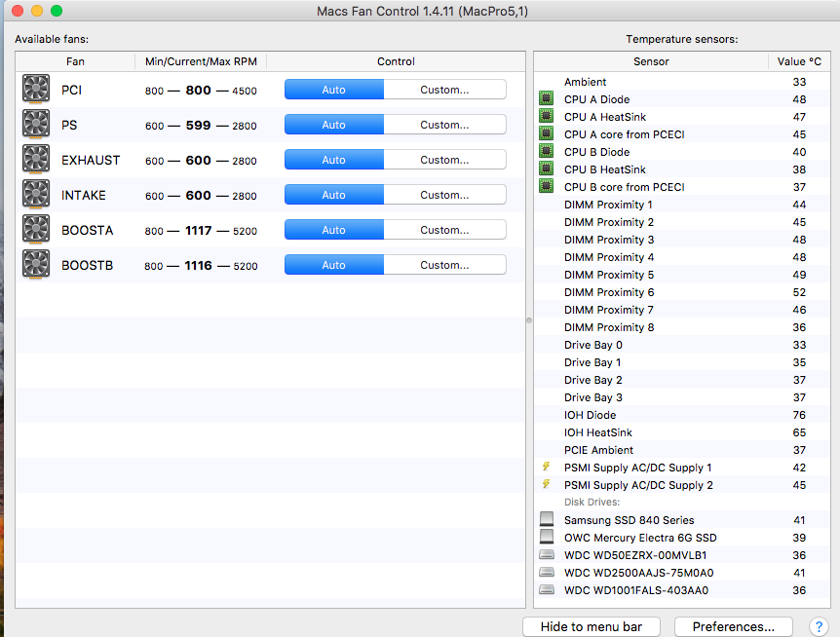Select the DIMM Proximity 4 row

[682, 257]
